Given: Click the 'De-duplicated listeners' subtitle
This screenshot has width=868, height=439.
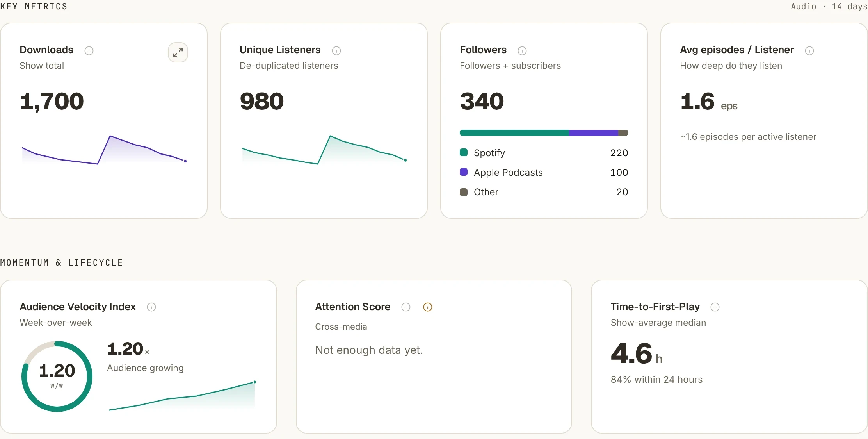Looking at the screenshot, I should point(289,66).
